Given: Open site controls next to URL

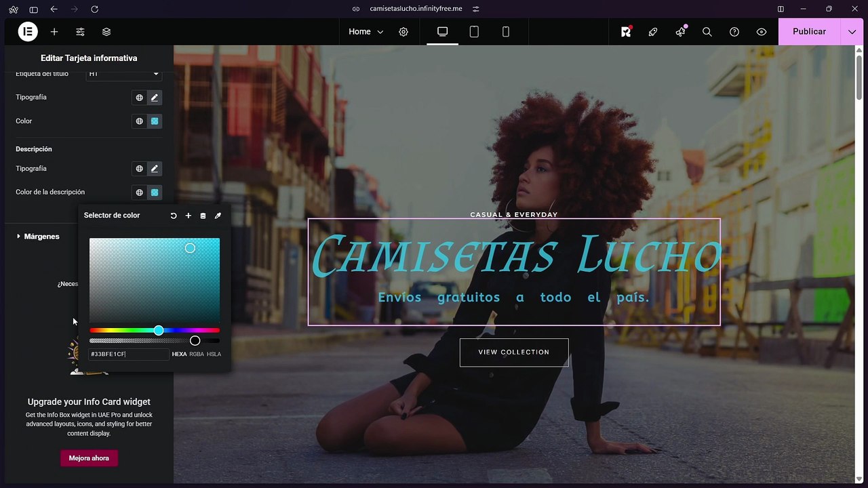Looking at the screenshot, I should click(x=476, y=9).
